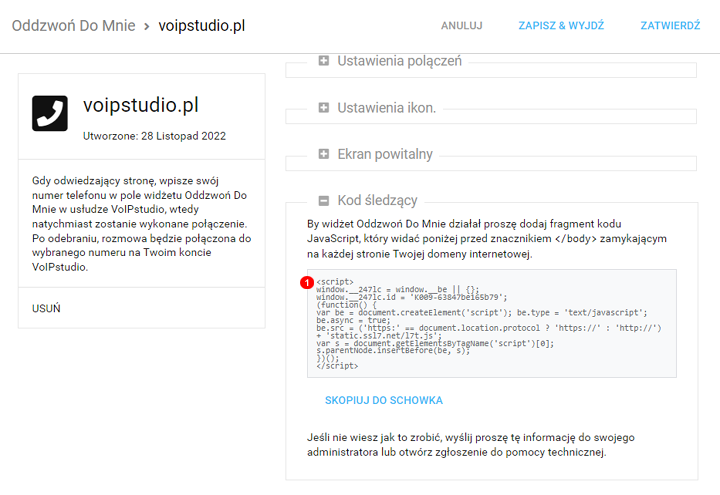The image size is (720, 495).
Task: Click plus icon beside Ekran powitalny
Action: tap(324, 154)
